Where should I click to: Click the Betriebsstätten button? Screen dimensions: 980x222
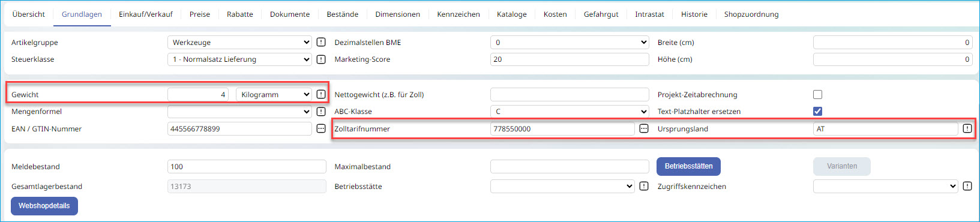(689, 166)
